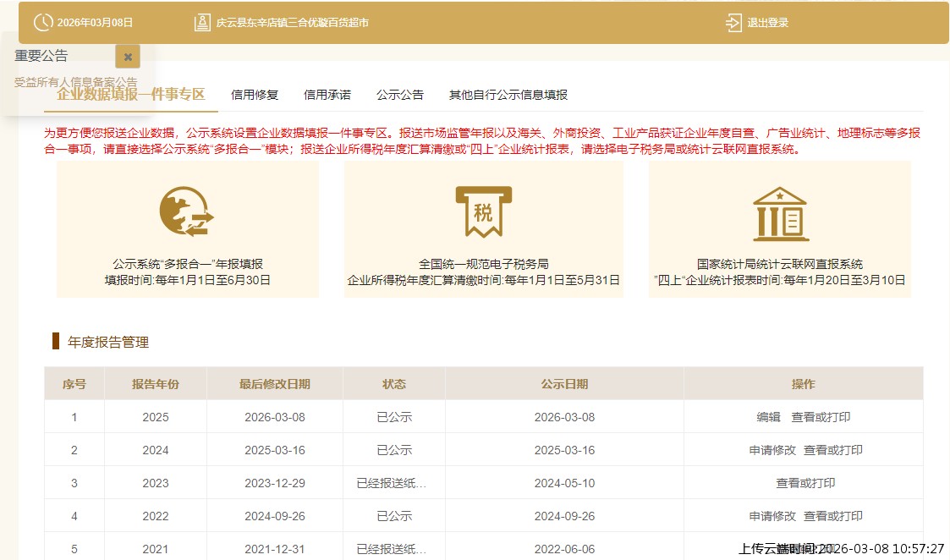Image resolution: width=950 pixels, height=560 pixels.
Task: Click the building icon next to the supermarket name
Action: tap(203, 22)
